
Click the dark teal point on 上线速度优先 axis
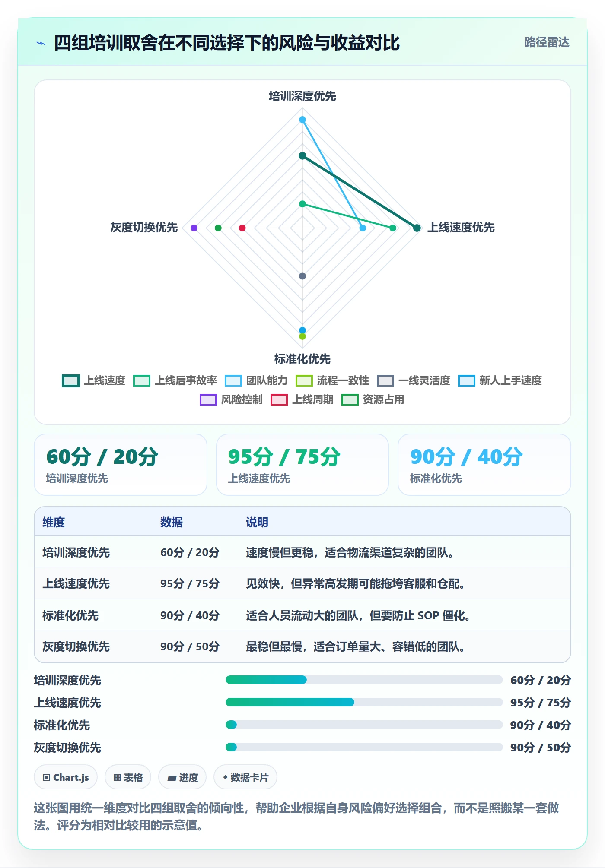[417, 228]
